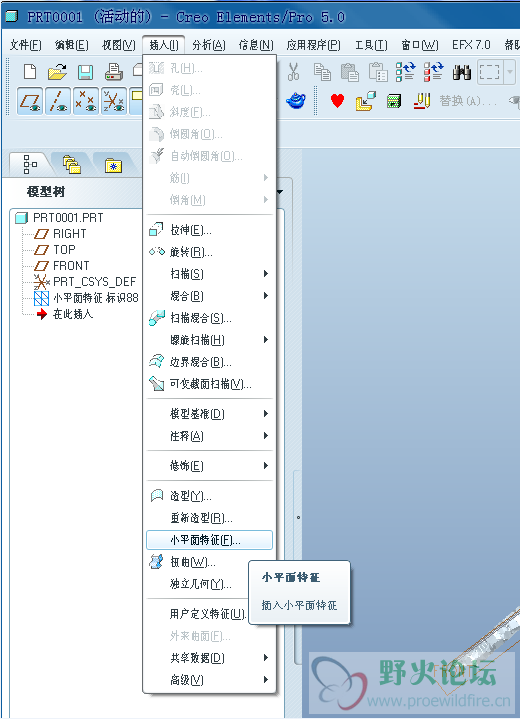Expand the 扫描(S) submenu

tap(210, 274)
